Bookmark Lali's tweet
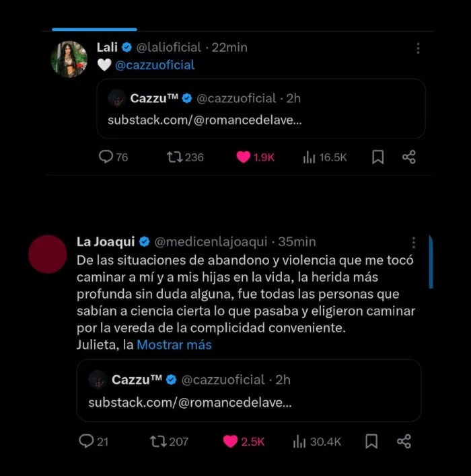471x476 pixels. (378, 157)
